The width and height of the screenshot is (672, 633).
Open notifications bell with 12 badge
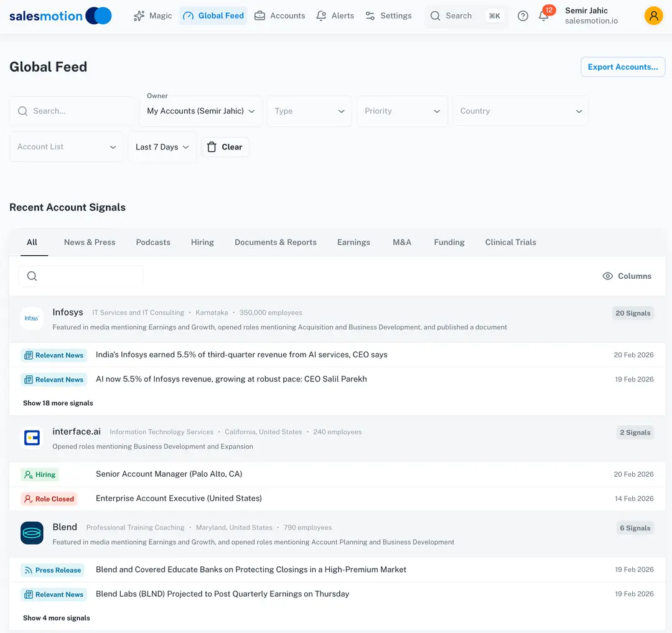(x=544, y=14)
